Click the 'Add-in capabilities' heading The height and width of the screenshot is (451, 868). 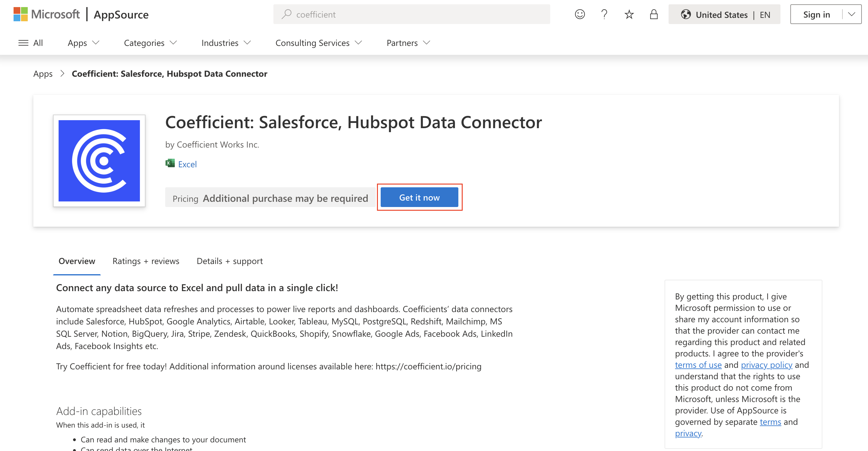[x=99, y=411]
